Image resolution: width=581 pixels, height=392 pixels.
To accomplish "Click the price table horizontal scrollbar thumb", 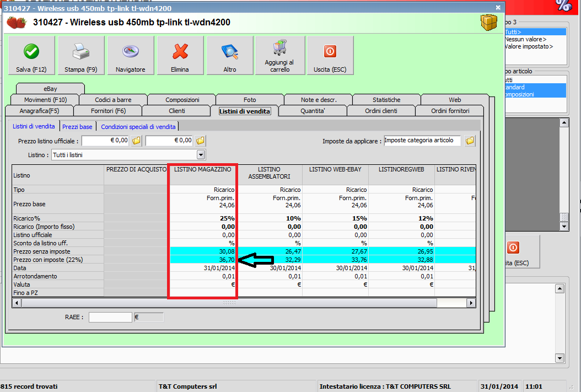I will [229, 303].
